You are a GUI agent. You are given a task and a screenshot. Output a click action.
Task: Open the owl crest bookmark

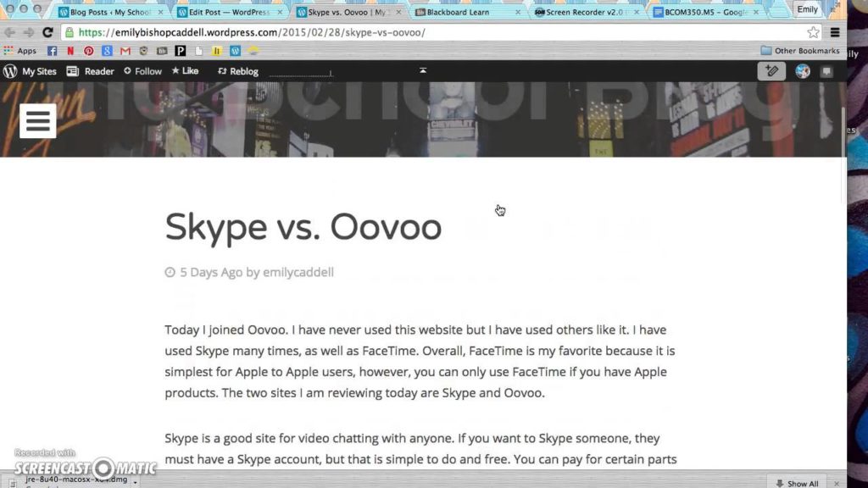pyautogui.click(x=143, y=51)
